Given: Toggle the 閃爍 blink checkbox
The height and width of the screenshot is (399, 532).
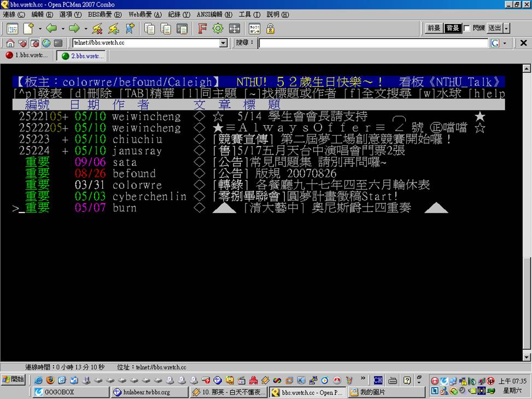Looking at the screenshot, I should [x=467, y=28].
